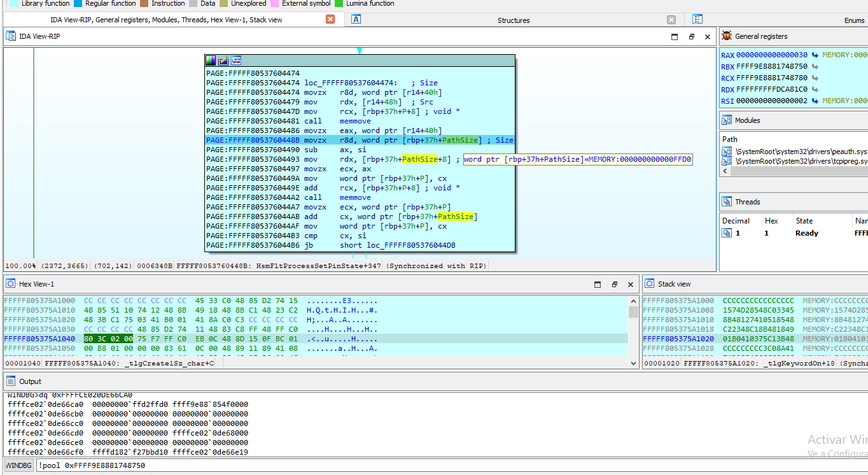Click the edit comment icon in graph block
The width and height of the screenshot is (868, 475).
tap(223, 60)
